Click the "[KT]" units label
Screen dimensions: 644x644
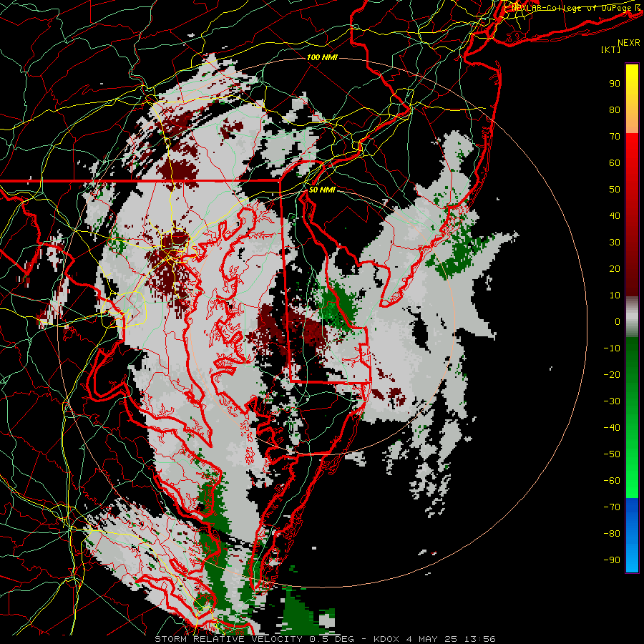pos(610,49)
